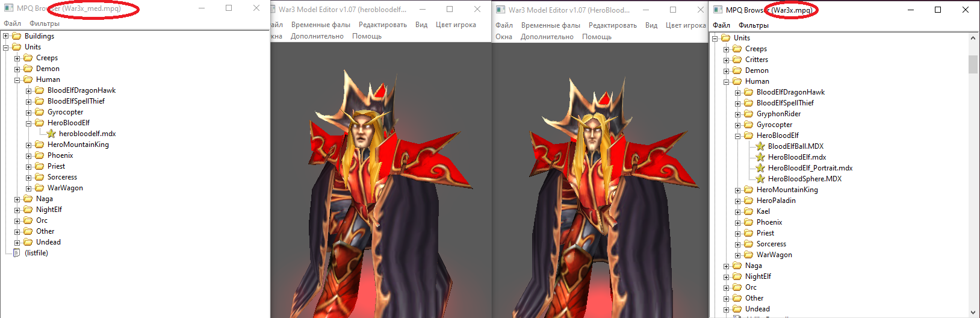
Task: Click the scroll-down arrow in the War3x.mpq browser
Action: coord(973,312)
